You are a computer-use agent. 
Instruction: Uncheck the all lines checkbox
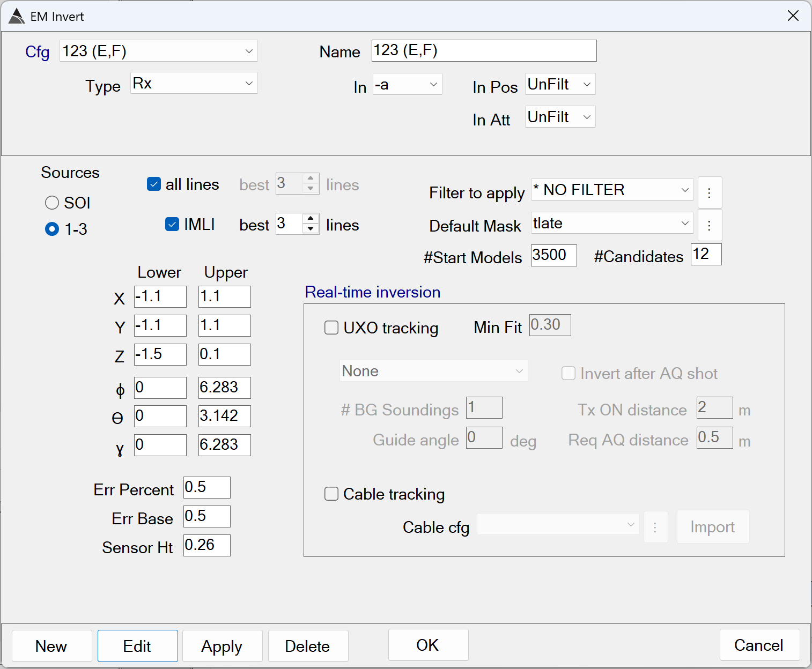[154, 184]
